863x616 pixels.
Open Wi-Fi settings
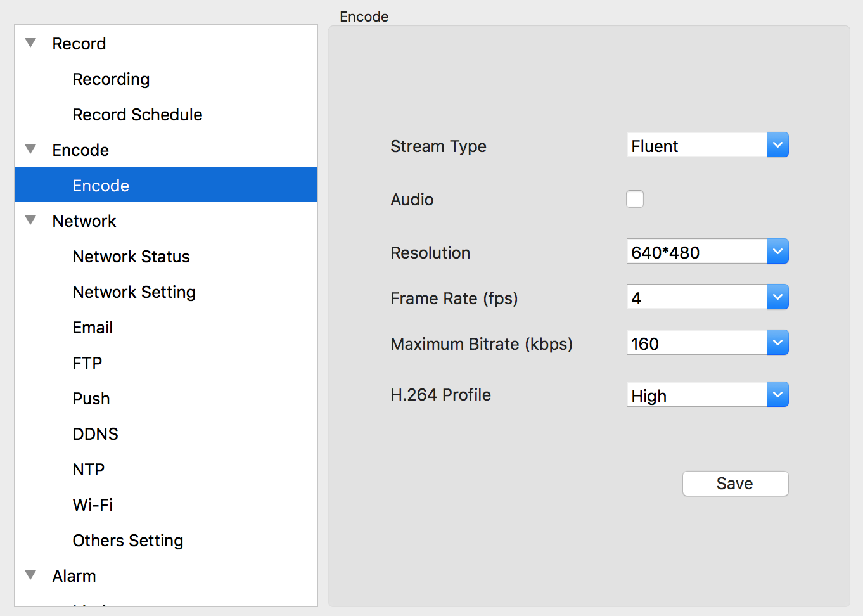[x=93, y=505]
